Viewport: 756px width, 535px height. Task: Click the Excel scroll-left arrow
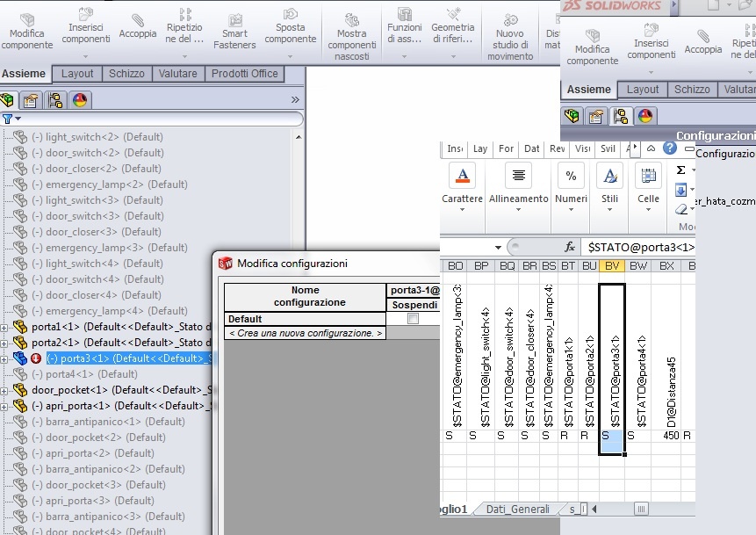594,509
